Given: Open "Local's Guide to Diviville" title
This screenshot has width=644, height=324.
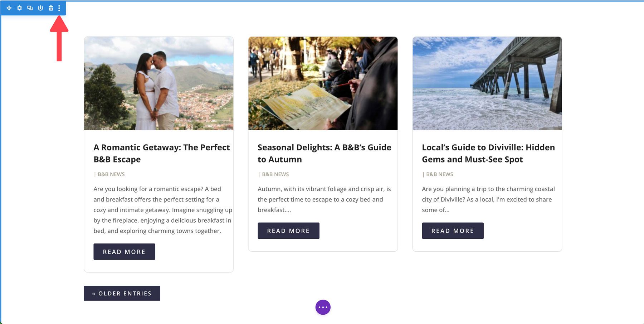Looking at the screenshot, I should point(488,153).
